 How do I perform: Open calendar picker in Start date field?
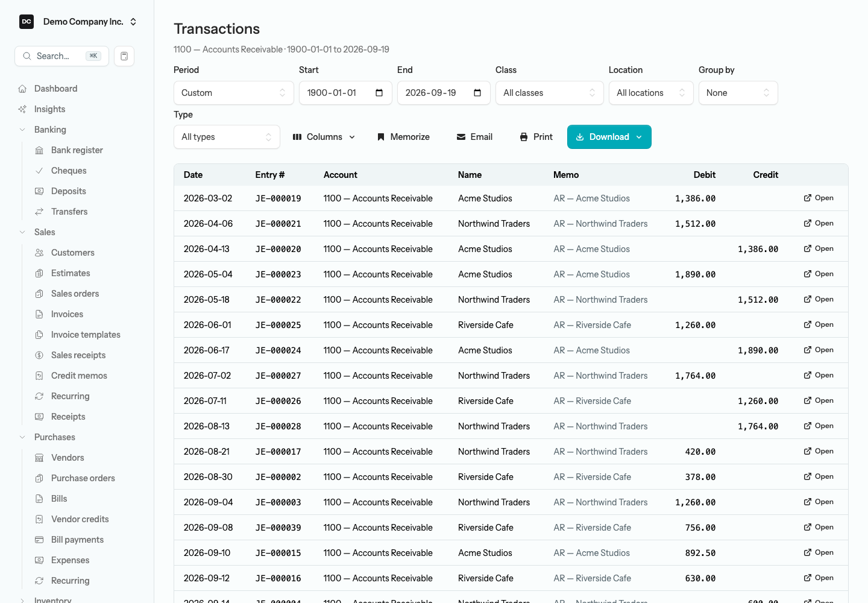click(379, 93)
